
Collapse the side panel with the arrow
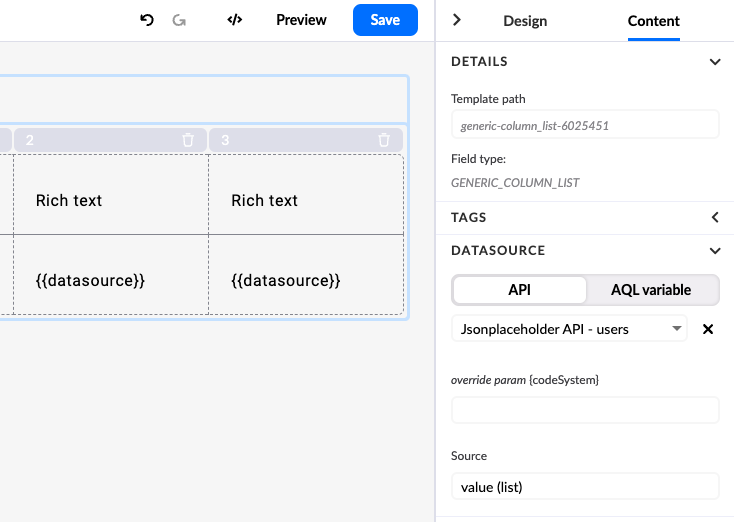pos(457,20)
